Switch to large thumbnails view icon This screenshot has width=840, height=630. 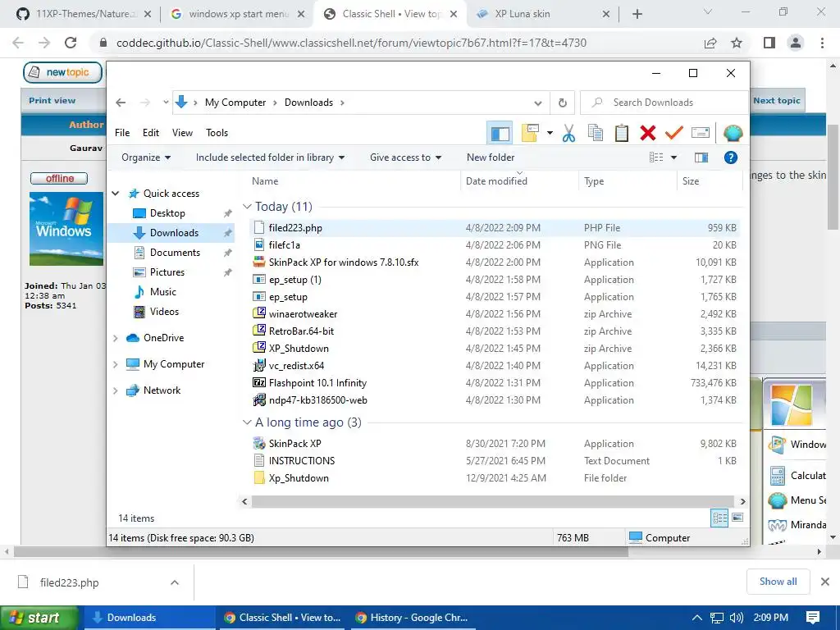pyautogui.click(x=737, y=518)
